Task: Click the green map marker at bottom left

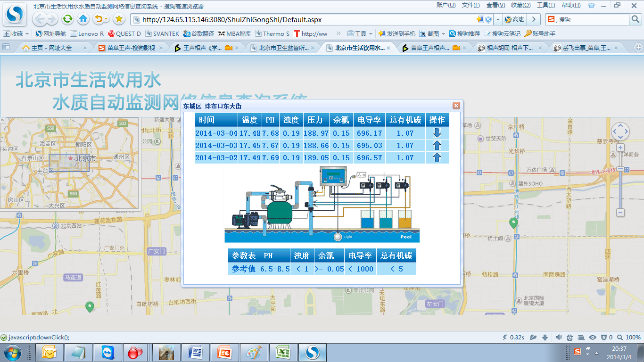Action: (90, 307)
